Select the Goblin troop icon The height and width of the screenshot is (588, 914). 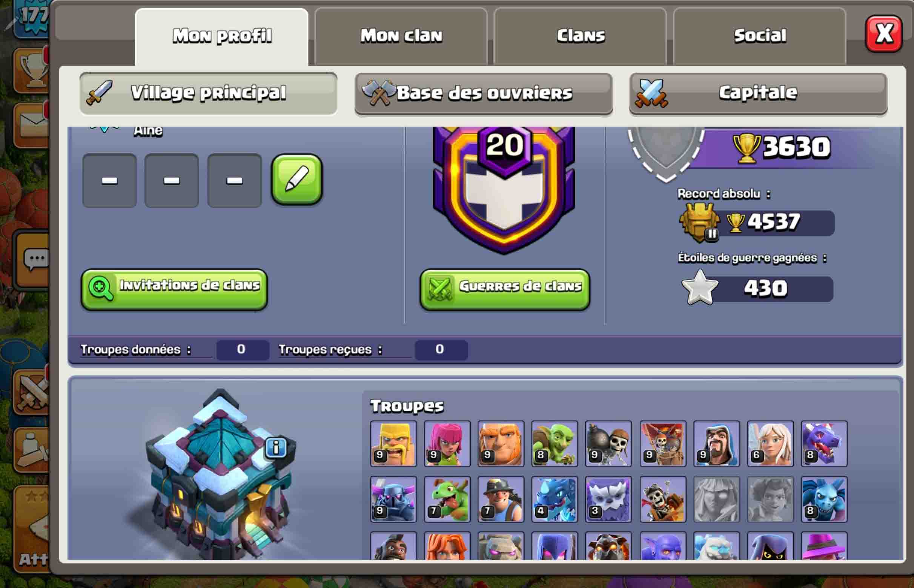click(555, 444)
